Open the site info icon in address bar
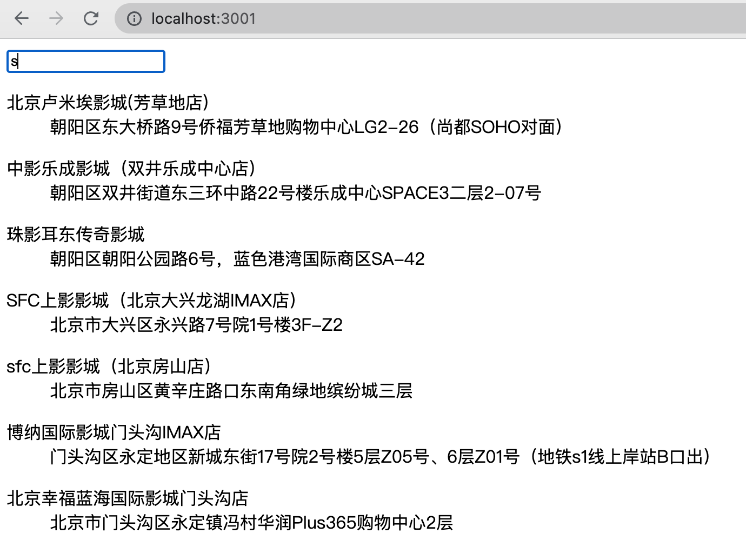The height and width of the screenshot is (560, 746). click(x=133, y=18)
